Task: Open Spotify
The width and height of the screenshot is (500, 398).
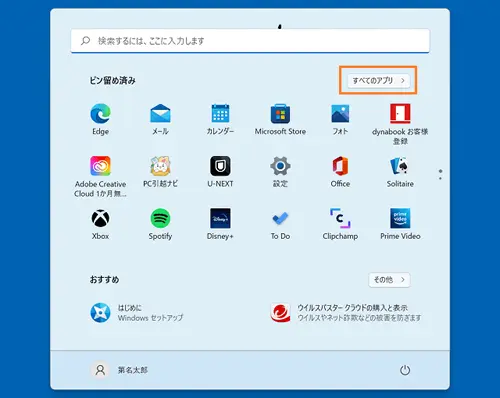Action: [x=160, y=224]
